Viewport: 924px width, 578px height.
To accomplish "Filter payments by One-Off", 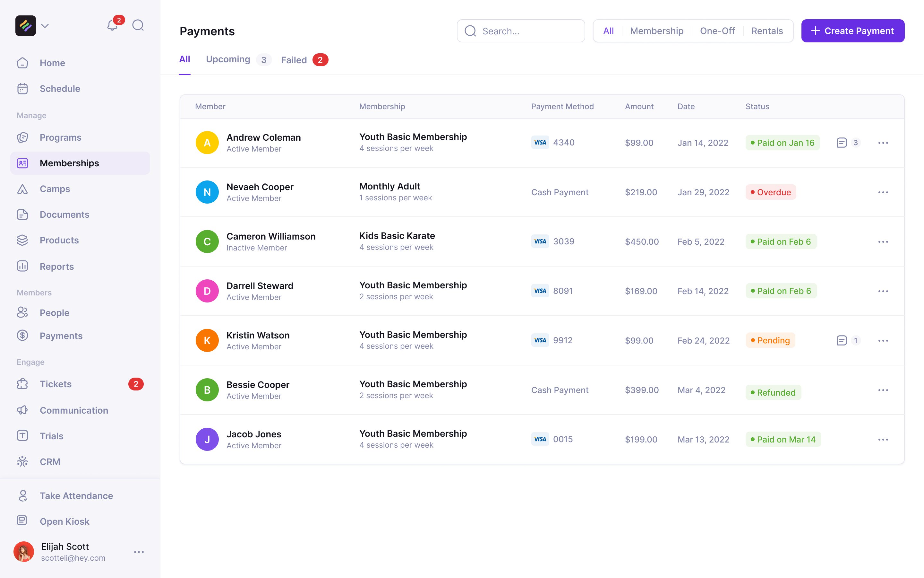I will (x=717, y=31).
